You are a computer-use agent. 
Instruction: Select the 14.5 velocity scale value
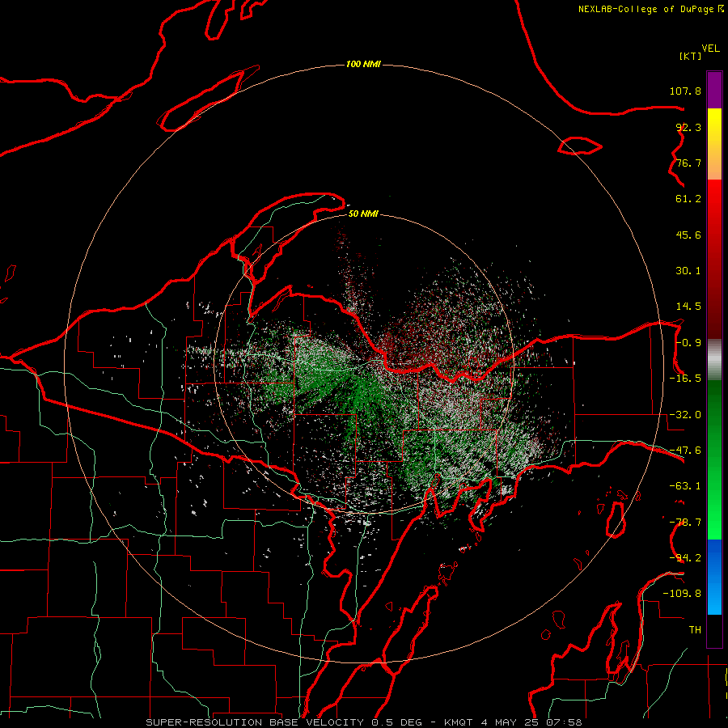[688, 307]
